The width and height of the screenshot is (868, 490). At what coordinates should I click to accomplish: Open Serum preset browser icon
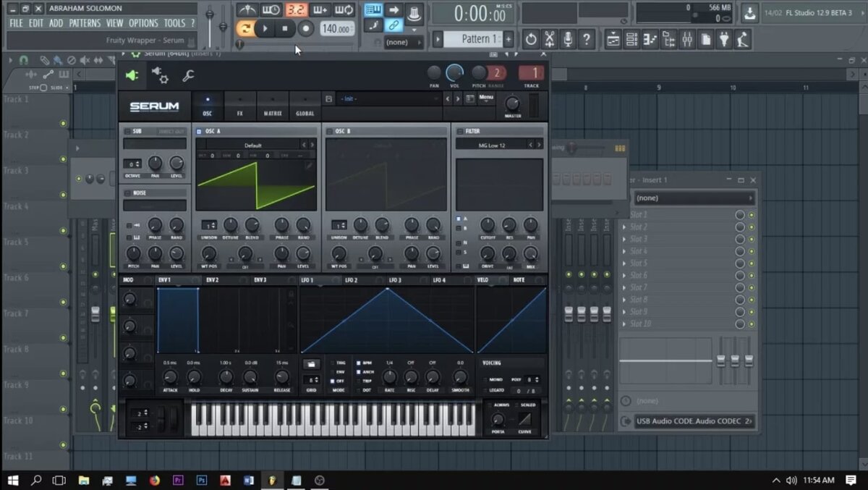[471, 98]
